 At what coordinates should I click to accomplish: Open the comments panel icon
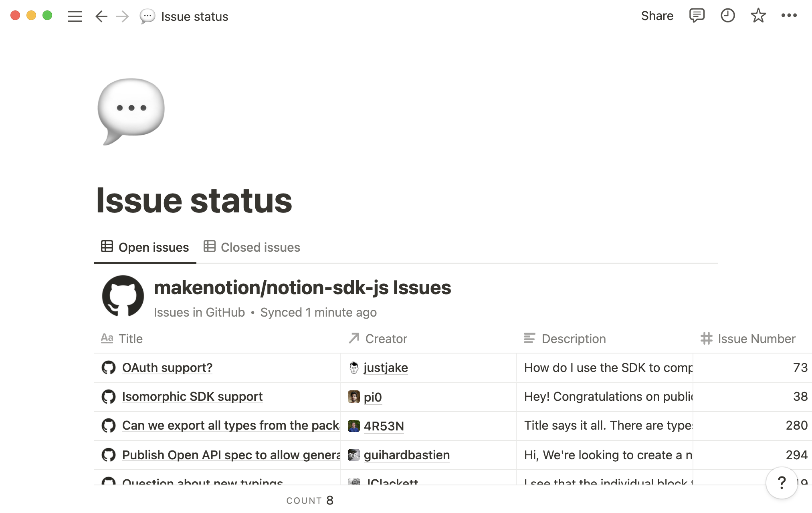pyautogui.click(x=696, y=16)
